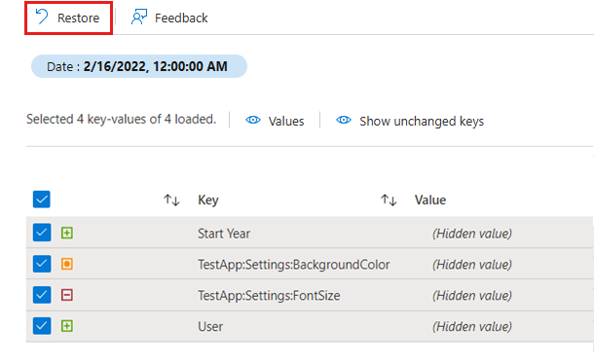Uncheck the select-all header checkbox
The width and height of the screenshot is (594, 364).
pos(42,200)
